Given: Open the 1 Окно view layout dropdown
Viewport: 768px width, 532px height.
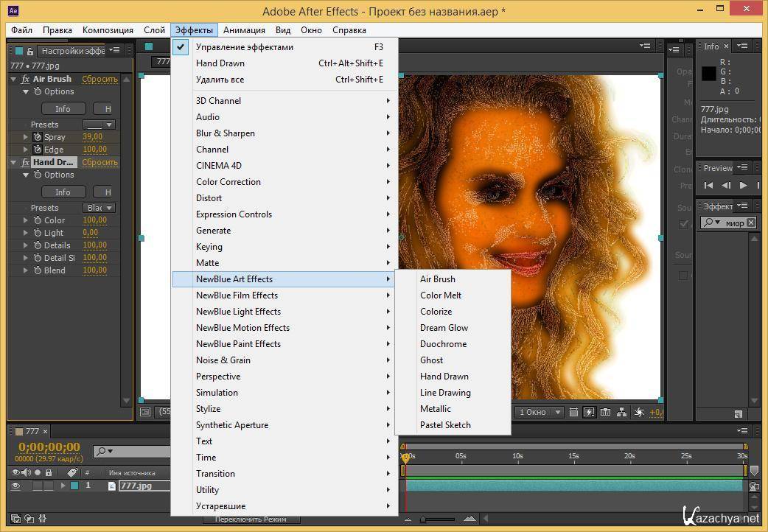Looking at the screenshot, I should (540, 413).
